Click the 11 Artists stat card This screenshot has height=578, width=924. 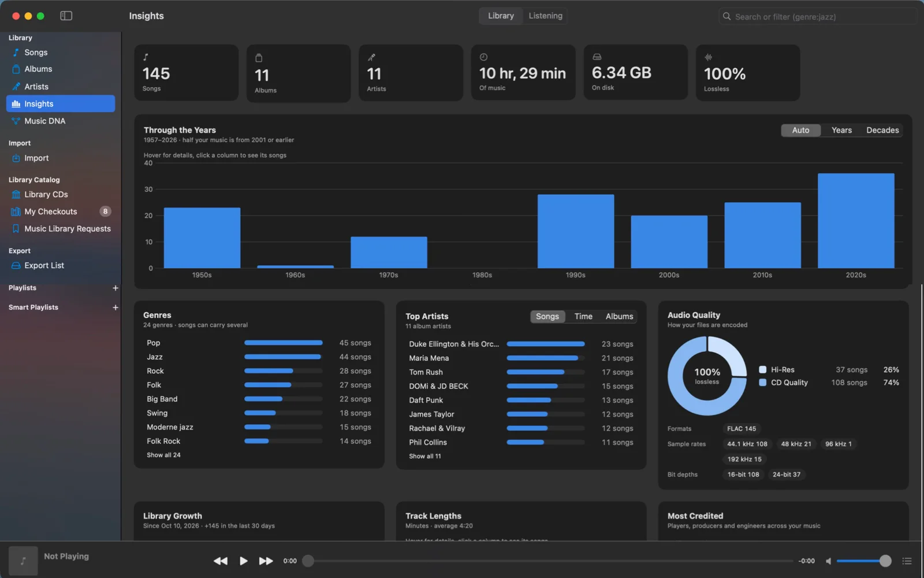pyautogui.click(x=411, y=73)
